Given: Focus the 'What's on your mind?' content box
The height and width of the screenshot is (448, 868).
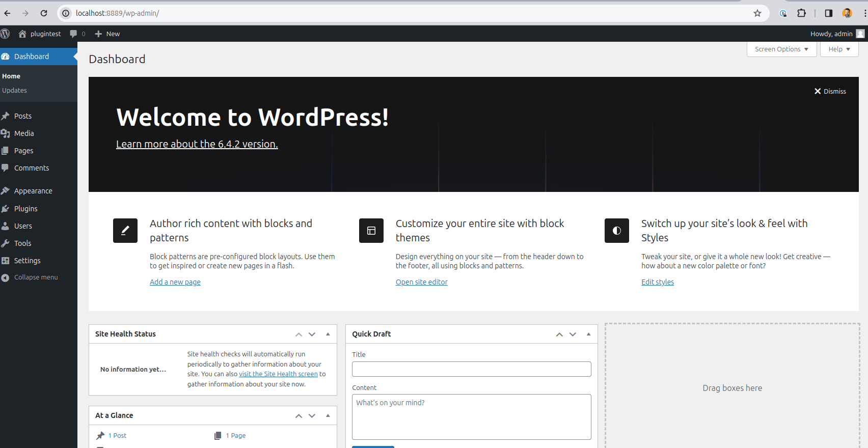Looking at the screenshot, I should (472, 417).
